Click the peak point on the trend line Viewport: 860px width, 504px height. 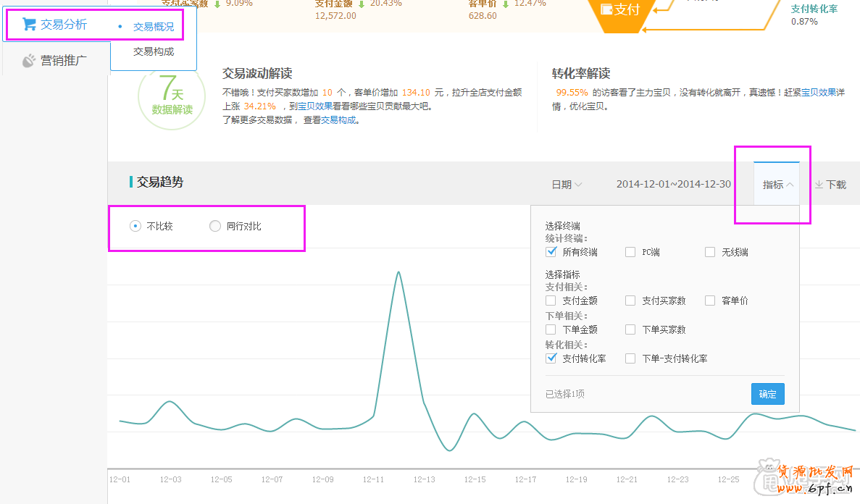398,272
